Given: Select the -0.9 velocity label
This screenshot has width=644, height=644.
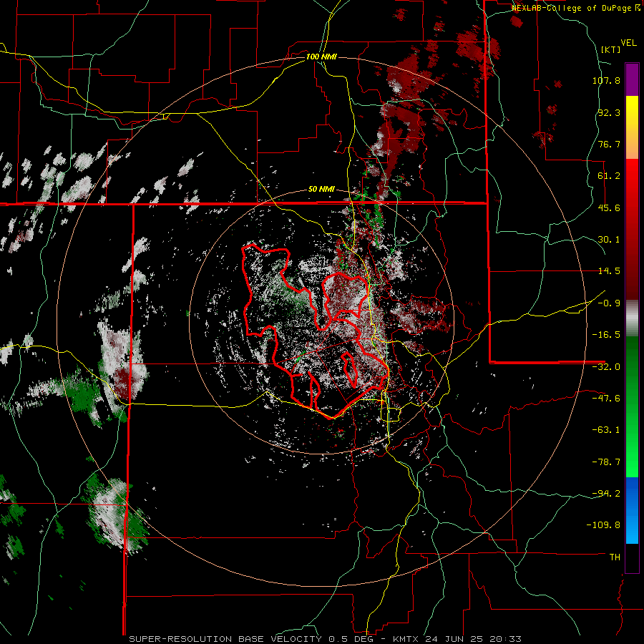Looking at the screenshot, I should (x=609, y=303).
